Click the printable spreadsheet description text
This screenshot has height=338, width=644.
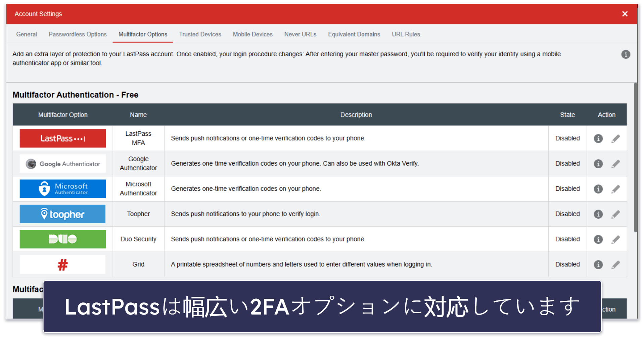tap(302, 264)
